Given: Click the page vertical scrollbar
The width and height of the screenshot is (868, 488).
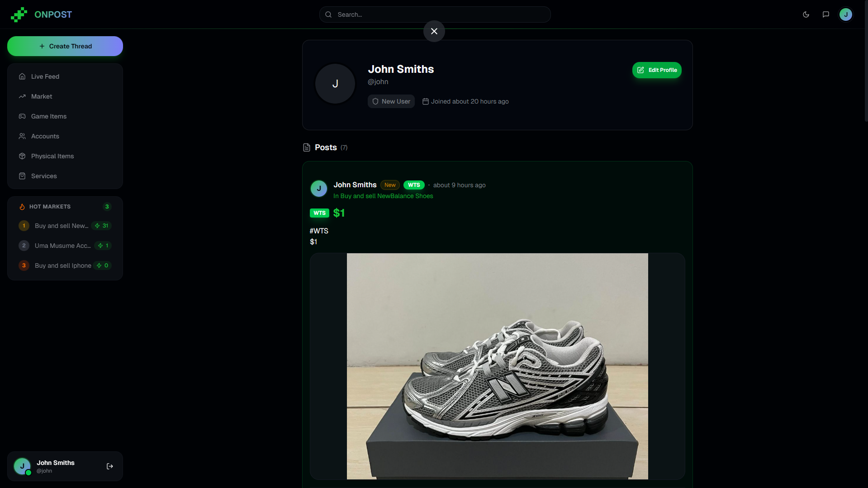Looking at the screenshot, I should pyautogui.click(x=866, y=61).
